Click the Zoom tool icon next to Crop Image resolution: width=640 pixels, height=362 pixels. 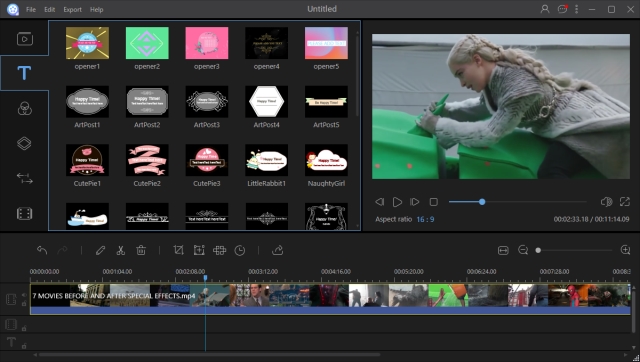pyautogui.click(x=199, y=250)
